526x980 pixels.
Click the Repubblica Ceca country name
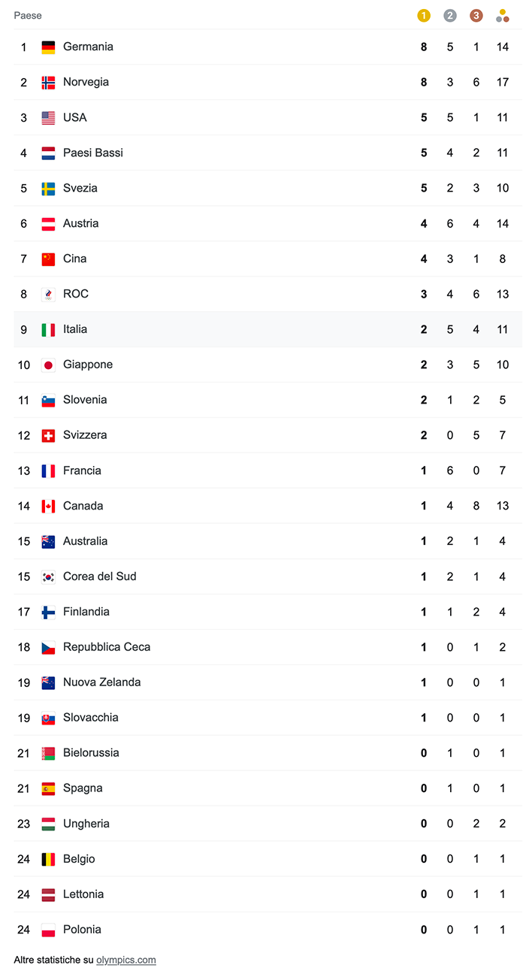tap(107, 647)
